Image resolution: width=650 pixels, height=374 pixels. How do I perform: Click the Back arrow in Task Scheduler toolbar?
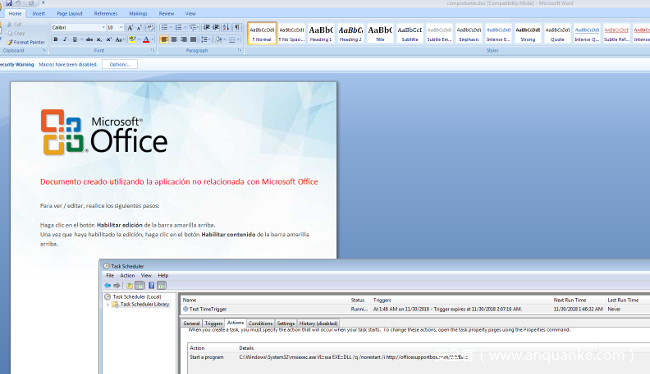click(107, 285)
